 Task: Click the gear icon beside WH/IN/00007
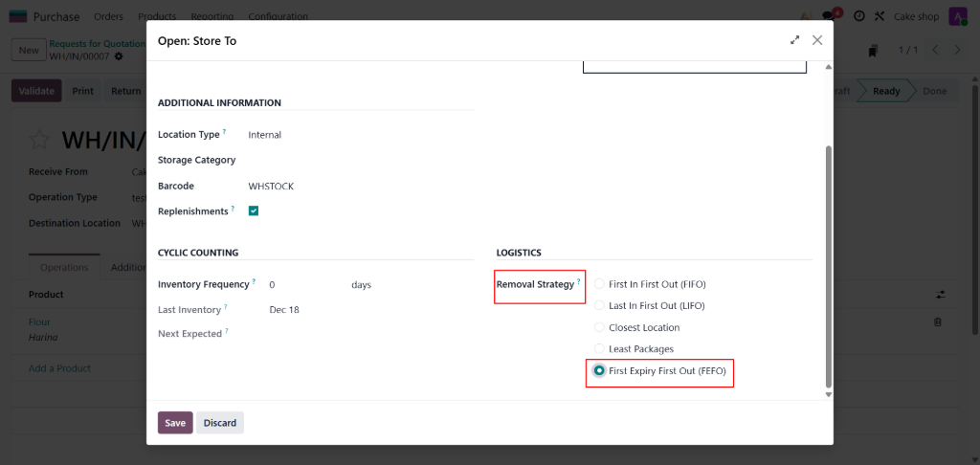(x=119, y=56)
